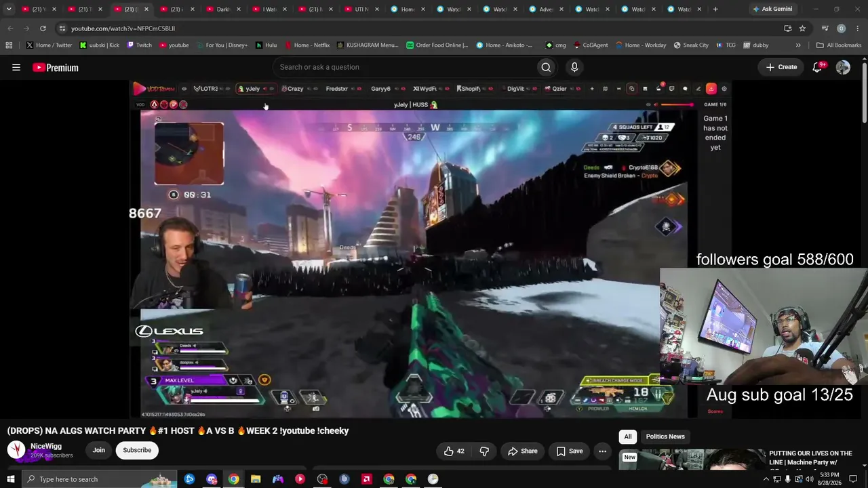Open more actions for the video
Viewport: 868px width, 488px height.
tap(602, 451)
